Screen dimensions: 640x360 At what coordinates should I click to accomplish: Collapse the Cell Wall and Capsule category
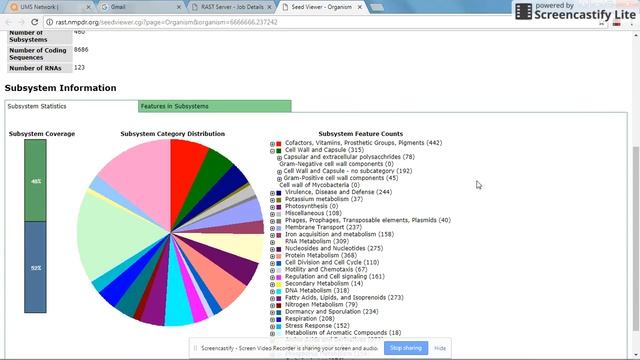(272, 151)
